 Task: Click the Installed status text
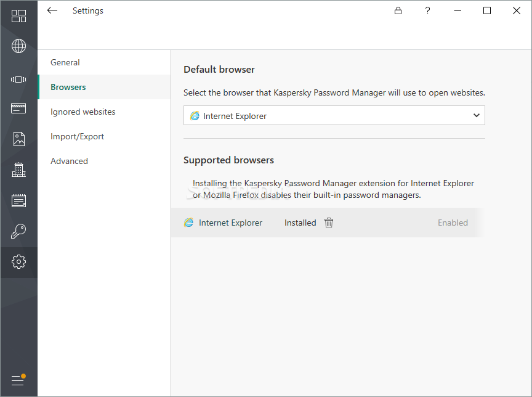[300, 223]
